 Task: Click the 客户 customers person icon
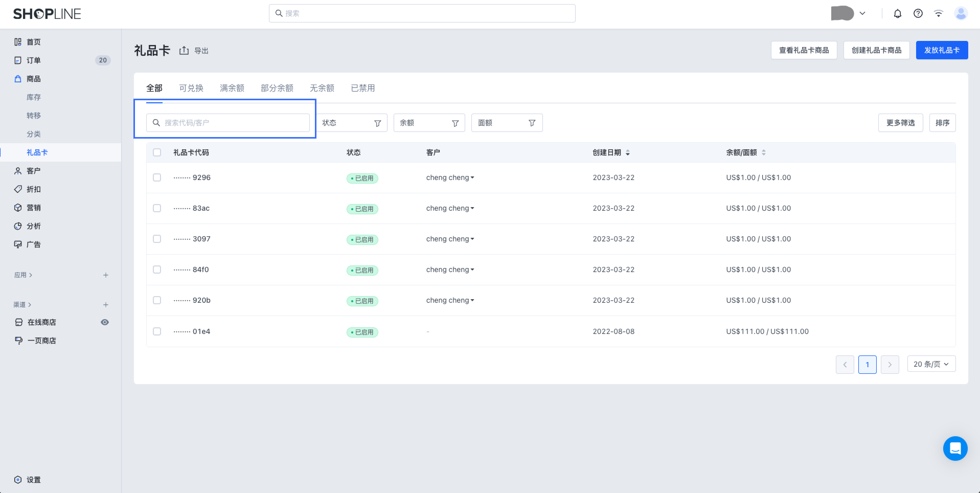(18, 171)
